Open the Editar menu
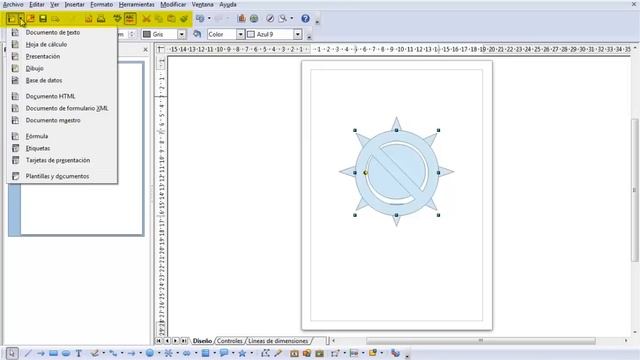 point(37,4)
